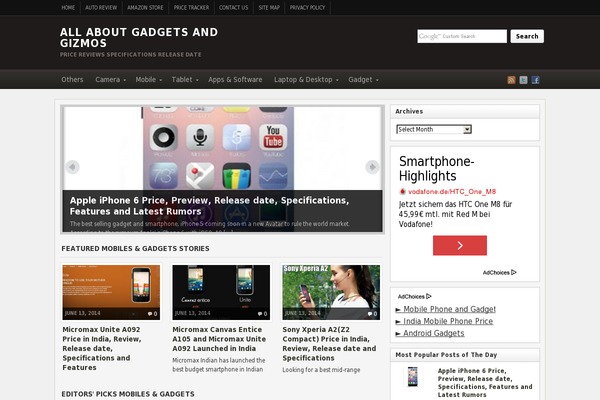This screenshot has height=400, width=600.
Task: Open the Mobile Phone and Gadget ad link
Action: coord(449,309)
